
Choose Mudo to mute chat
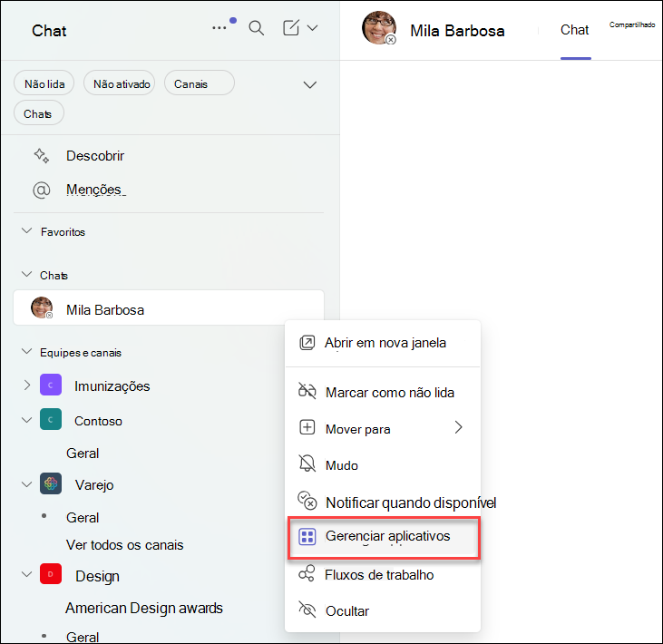click(x=383, y=465)
